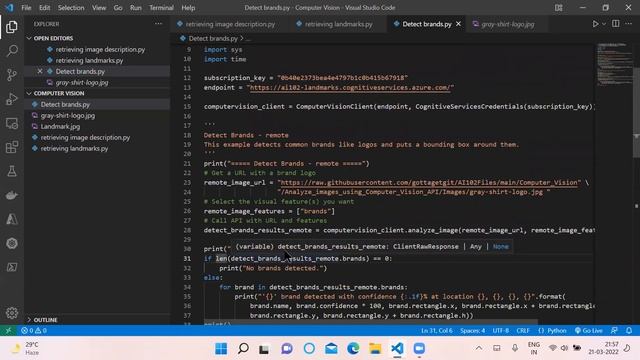Viewport: 640px width, 360px height.
Task: Switch to retrieving landmarks.py tab
Action: pyautogui.click(x=338, y=24)
